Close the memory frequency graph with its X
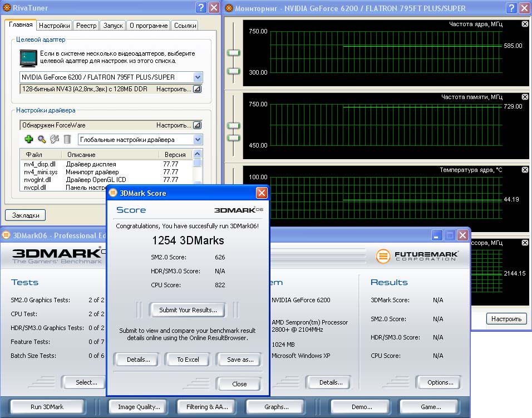 pos(525,97)
